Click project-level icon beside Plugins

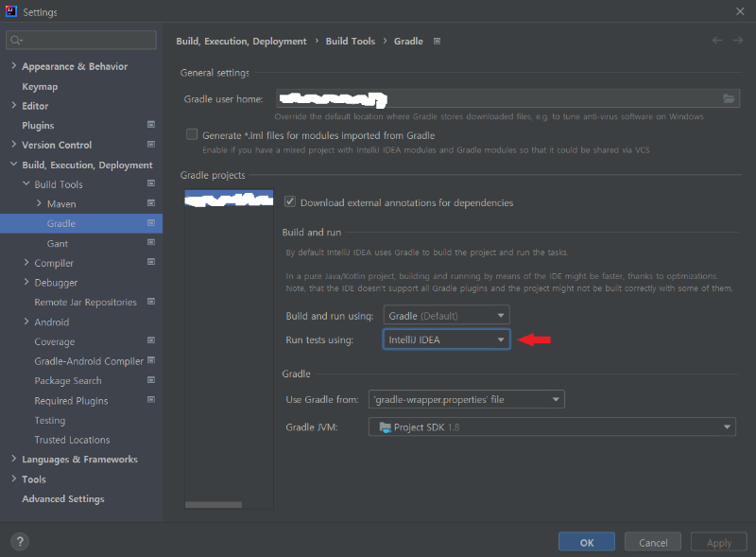coord(151,125)
